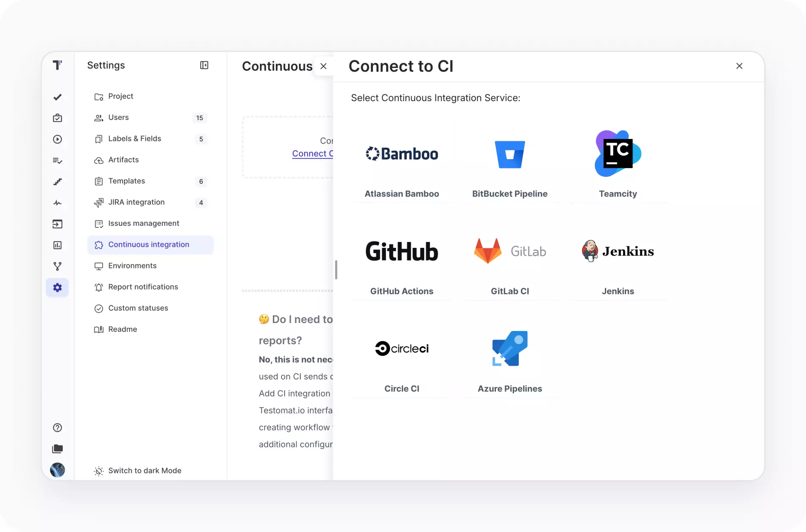Open the Tests checkmark icon in sidebar
Image resolution: width=806 pixels, height=532 pixels.
(x=57, y=97)
